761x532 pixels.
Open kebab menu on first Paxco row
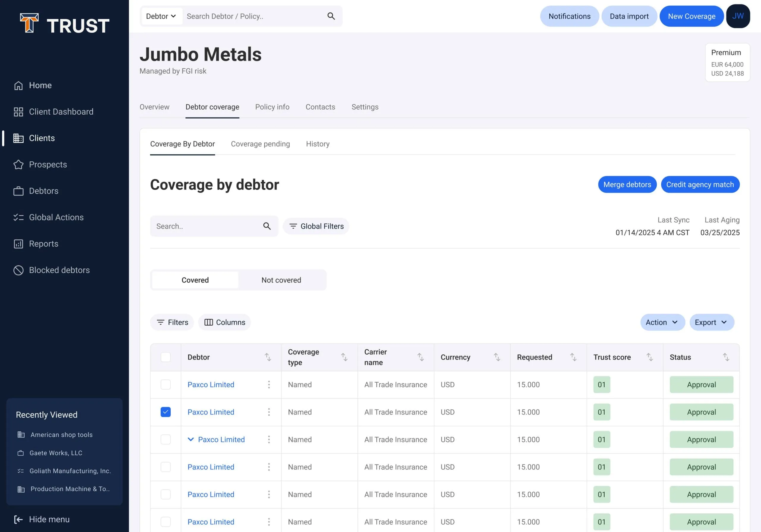269,385
